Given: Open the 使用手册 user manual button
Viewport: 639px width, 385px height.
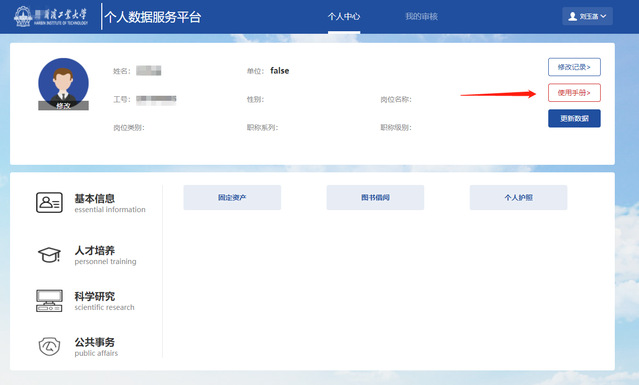Looking at the screenshot, I should point(574,93).
